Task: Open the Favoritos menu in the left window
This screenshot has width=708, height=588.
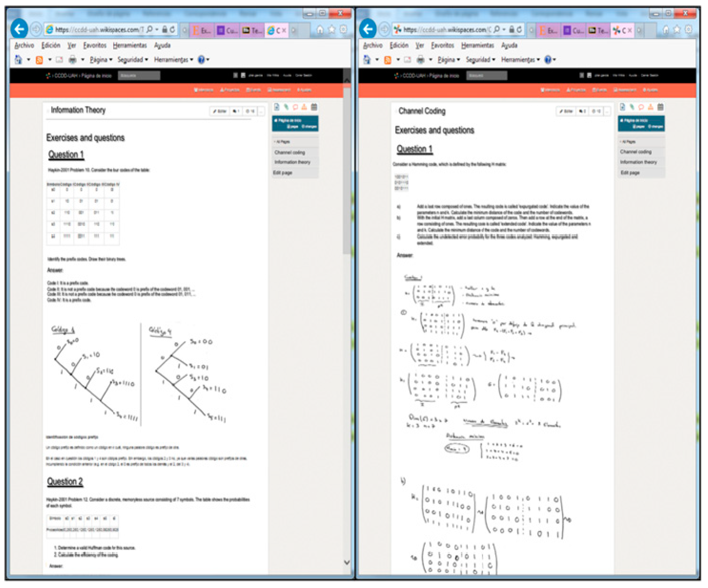Action: tap(95, 46)
